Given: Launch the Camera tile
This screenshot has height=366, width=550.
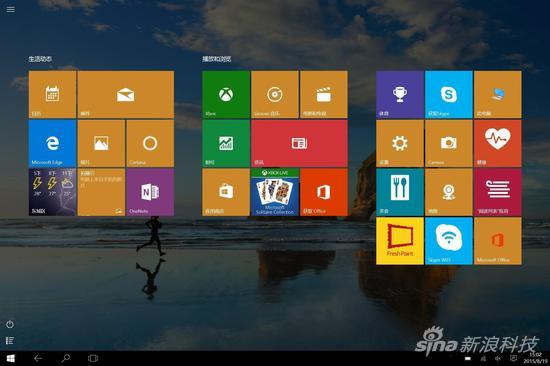Looking at the screenshot, I should click(x=449, y=143).
